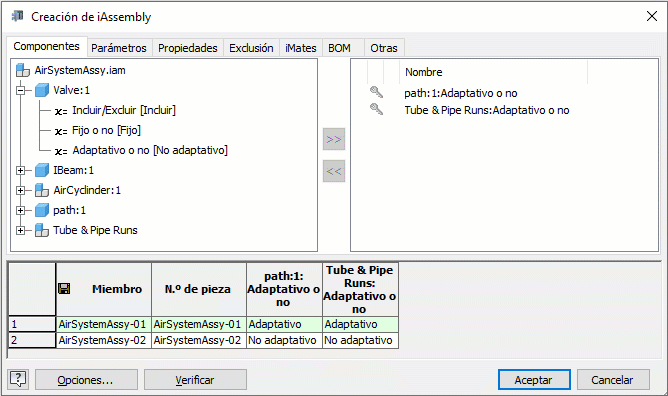The height and width of the screenshot is (396, 668).
Task: Click the Tube & Pipe Runs: Adaptativo table header
Action: (360, 289)
